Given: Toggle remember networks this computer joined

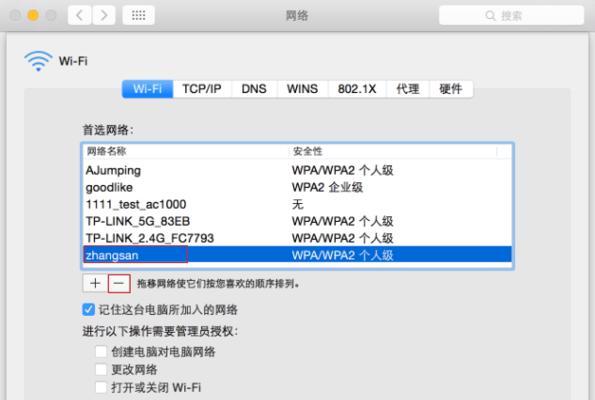Looking at the screenshot, I should coord(88,310).
